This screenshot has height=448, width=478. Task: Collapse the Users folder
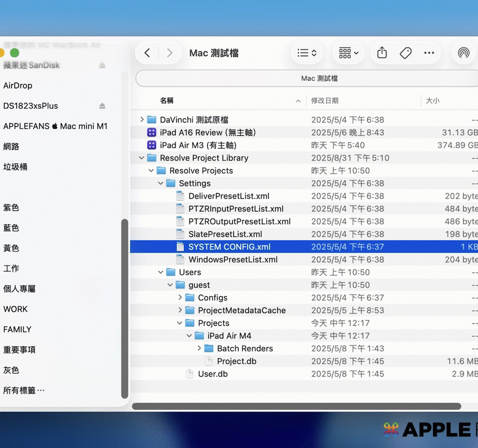pos(161,272)
